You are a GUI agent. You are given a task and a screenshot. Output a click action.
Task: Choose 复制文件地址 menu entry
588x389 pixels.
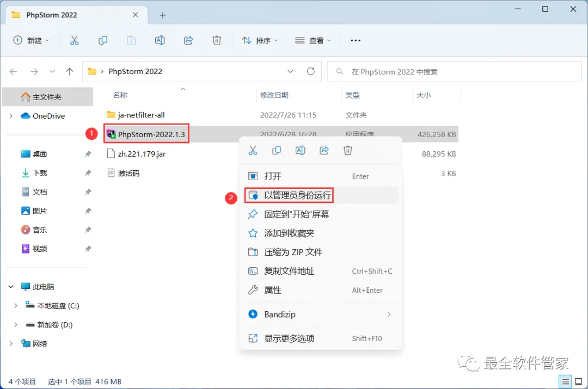tap(321, 271)
